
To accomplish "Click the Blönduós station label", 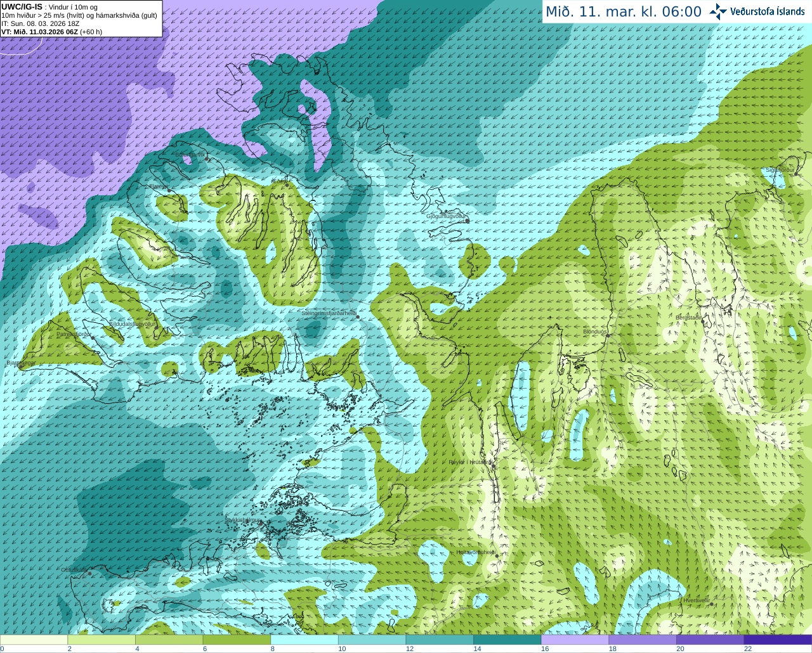I will (x=595, y=332).
